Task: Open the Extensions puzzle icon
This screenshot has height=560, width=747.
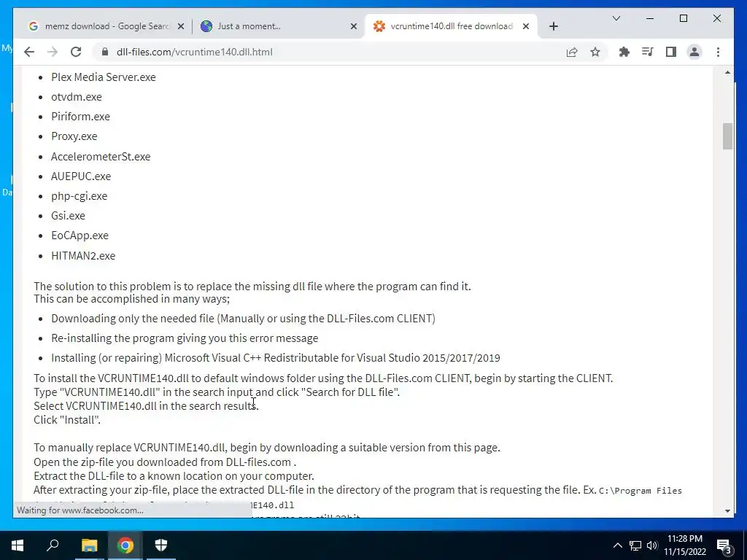Action: tap(624, 52)
